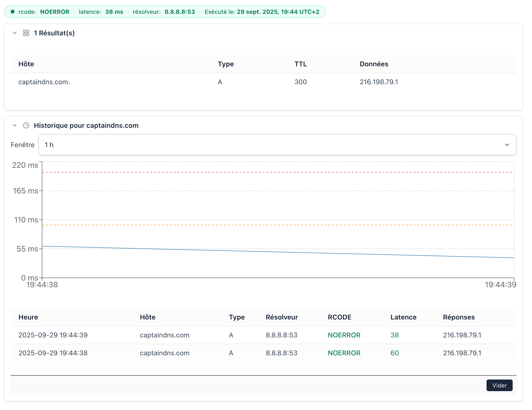Click the Vider button
Image resolution: width=532 pixels, height=410 pixels.
click(x=499, y=385)
